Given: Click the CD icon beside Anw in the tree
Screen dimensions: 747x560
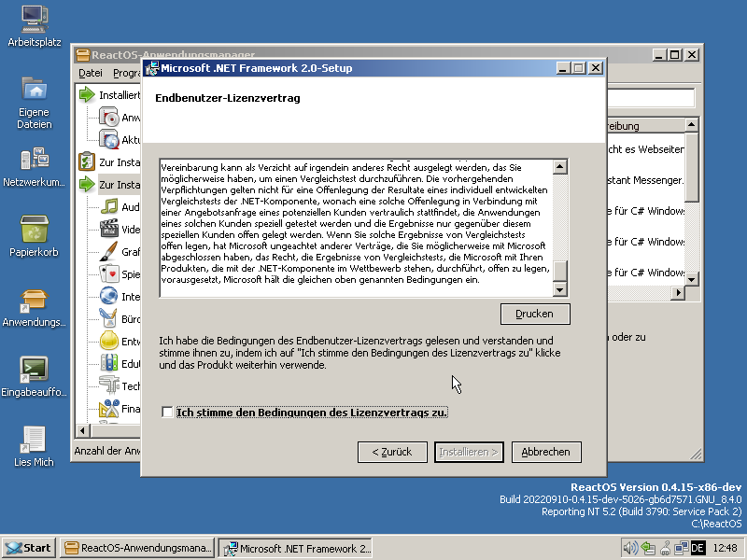Looking at the screenshot, I should pos(108,118).
